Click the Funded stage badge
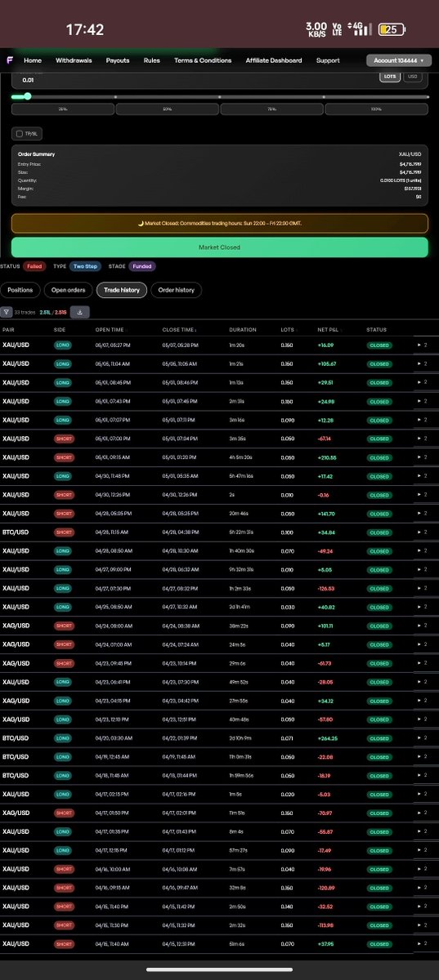439x980 pixels. 141,266
